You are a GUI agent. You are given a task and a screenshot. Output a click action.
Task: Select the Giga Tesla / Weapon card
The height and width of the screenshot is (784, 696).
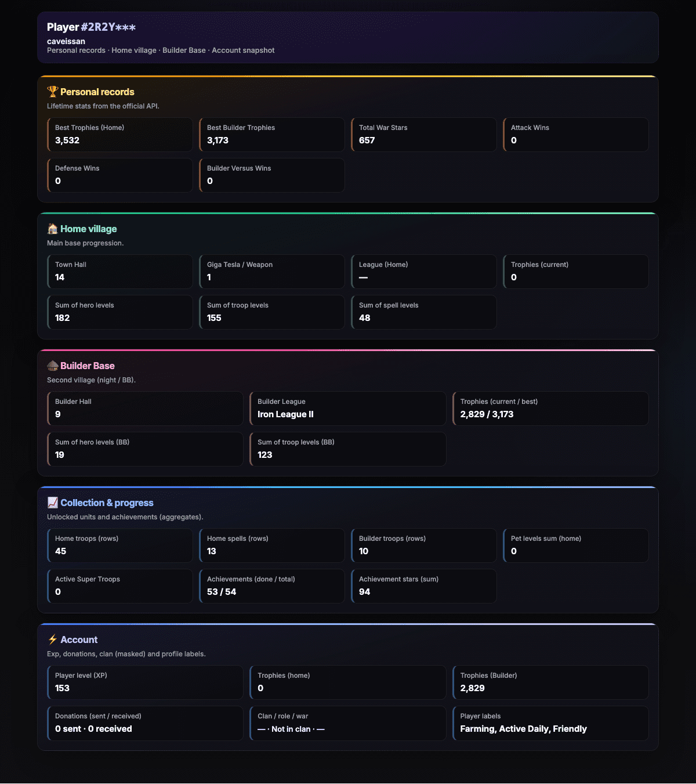(x=272, y=272)
